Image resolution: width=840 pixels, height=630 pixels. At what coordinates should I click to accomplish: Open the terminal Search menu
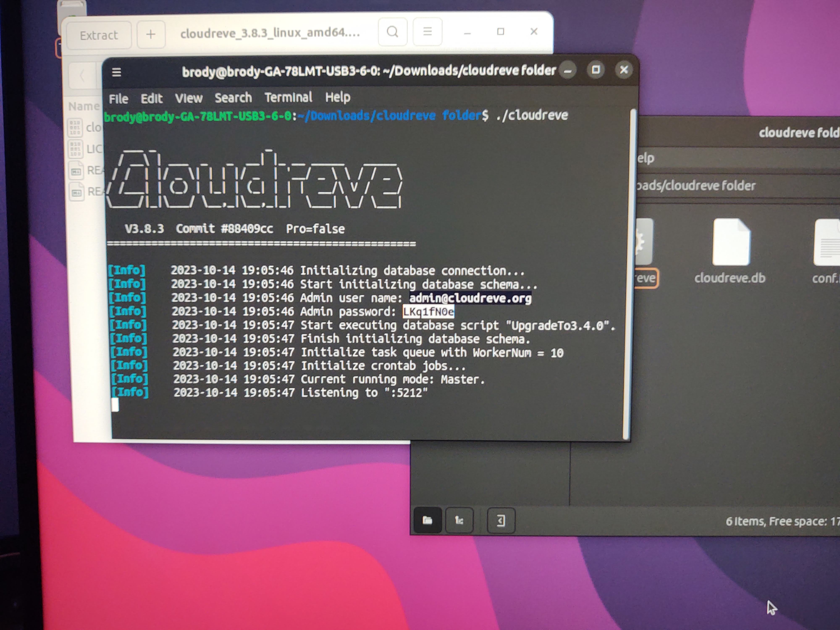[233, 98]
